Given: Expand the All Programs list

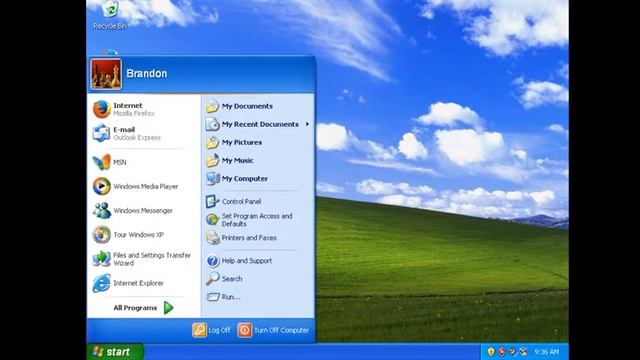Looking at the screenshot, I should [x=144, y=308].
